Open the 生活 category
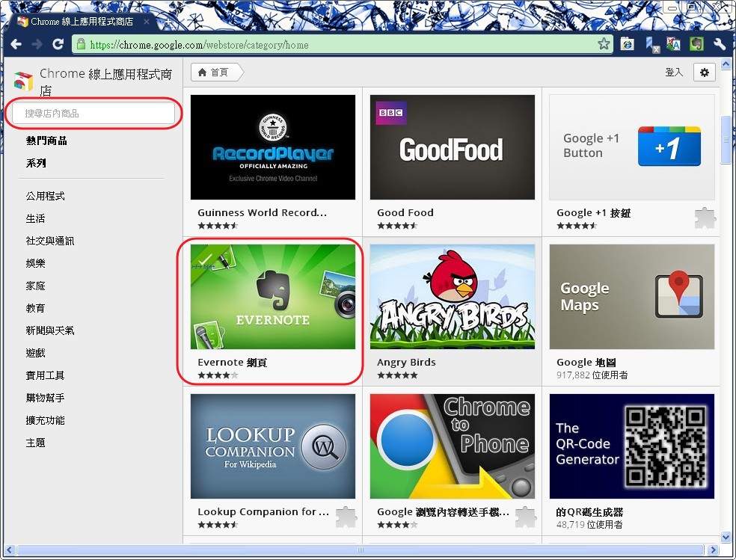This screenshot has width=736, height=560. (x=35, y=218)
